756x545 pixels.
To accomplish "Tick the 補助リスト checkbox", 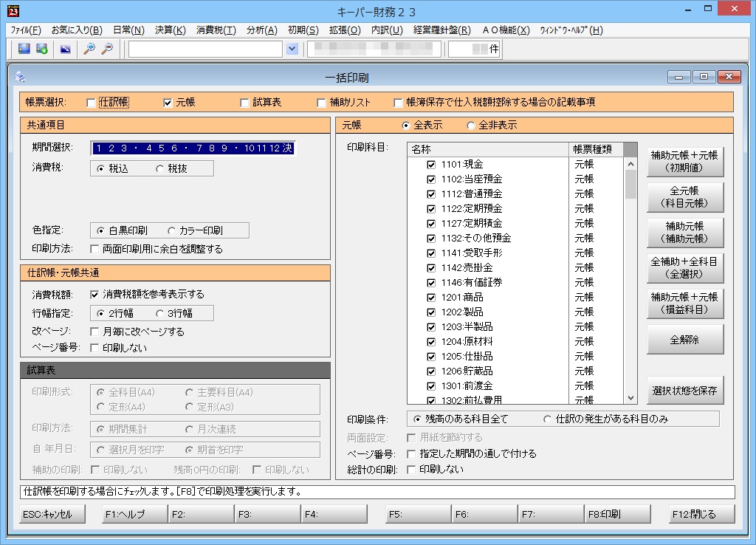I will [x=321, y=103].
